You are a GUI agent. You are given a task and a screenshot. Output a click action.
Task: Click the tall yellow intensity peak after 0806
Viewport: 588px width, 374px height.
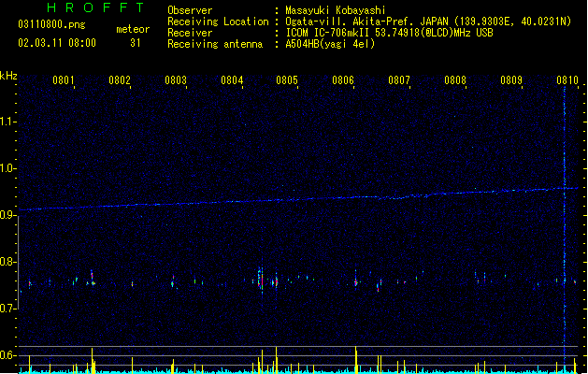click(356, 359)
